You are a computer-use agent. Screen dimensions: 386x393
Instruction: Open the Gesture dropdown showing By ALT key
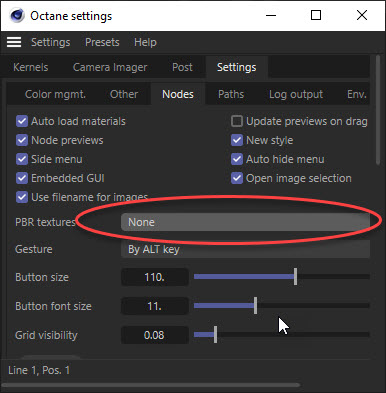[x=245, y=249]
